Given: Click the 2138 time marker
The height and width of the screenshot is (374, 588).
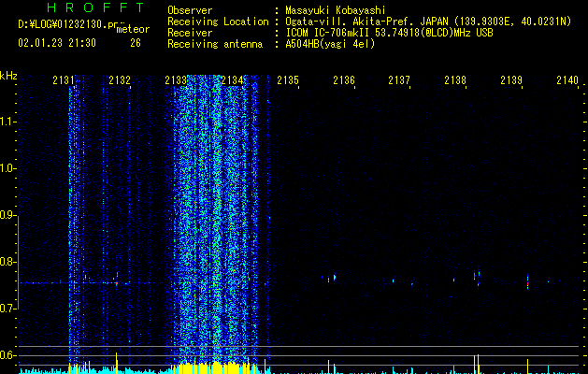Looking at the screenshot, I should pos(455,80).
